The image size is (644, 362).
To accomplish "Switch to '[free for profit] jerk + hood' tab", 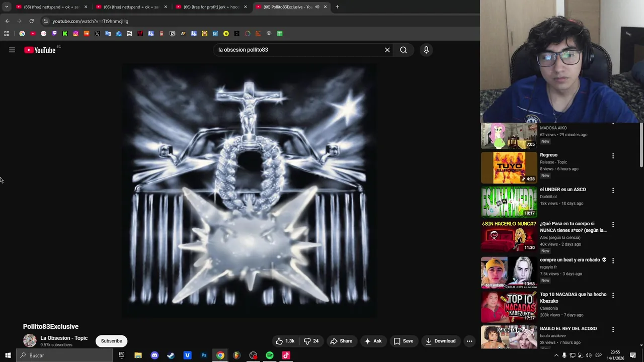I will pyautogui.click(x=211, y=7).
